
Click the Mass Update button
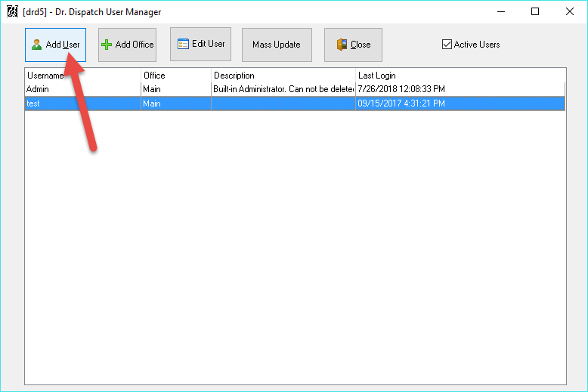click(277, 45)
